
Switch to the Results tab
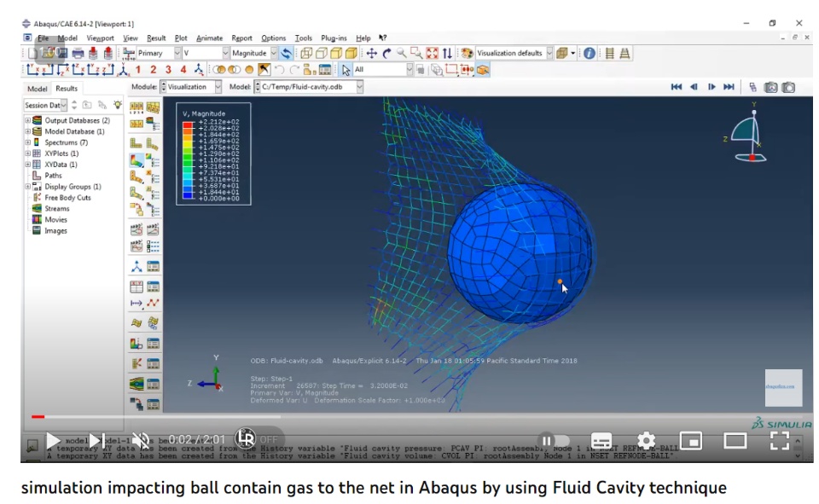pos(67,89)
